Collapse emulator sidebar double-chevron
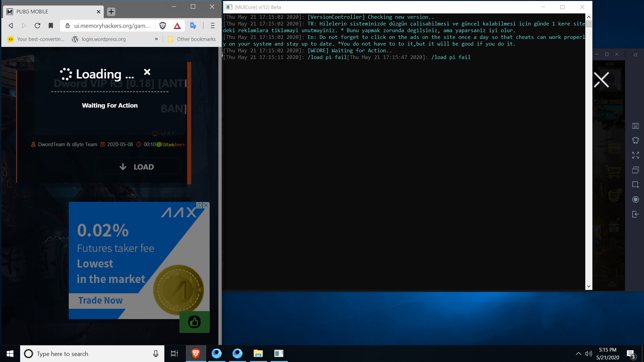Image resolution: width=644 pixels, height=362 pixels. click(x=636, y=55)
